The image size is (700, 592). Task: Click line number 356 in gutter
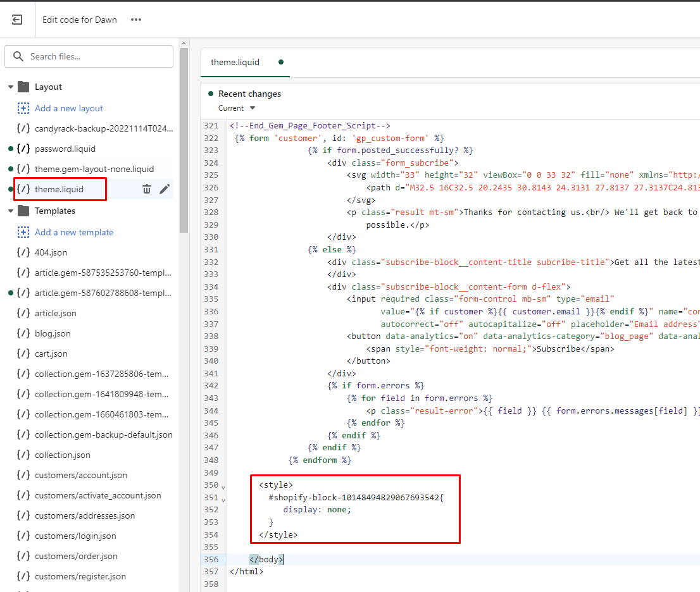point(211,560)
